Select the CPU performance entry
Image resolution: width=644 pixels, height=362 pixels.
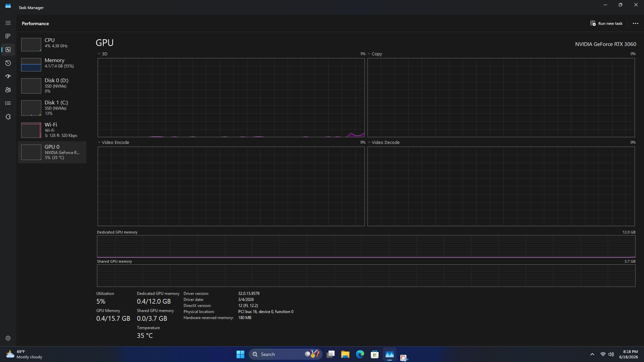52,44
